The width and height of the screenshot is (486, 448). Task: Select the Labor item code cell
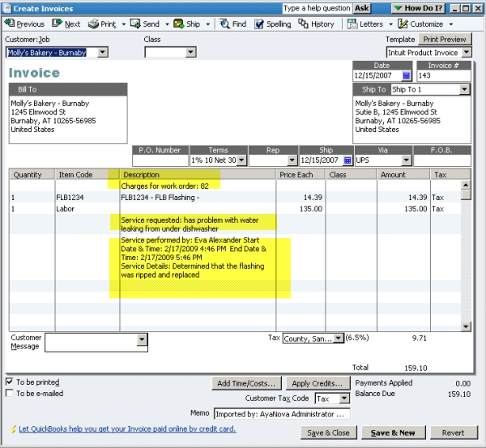[x=87, y=209]
